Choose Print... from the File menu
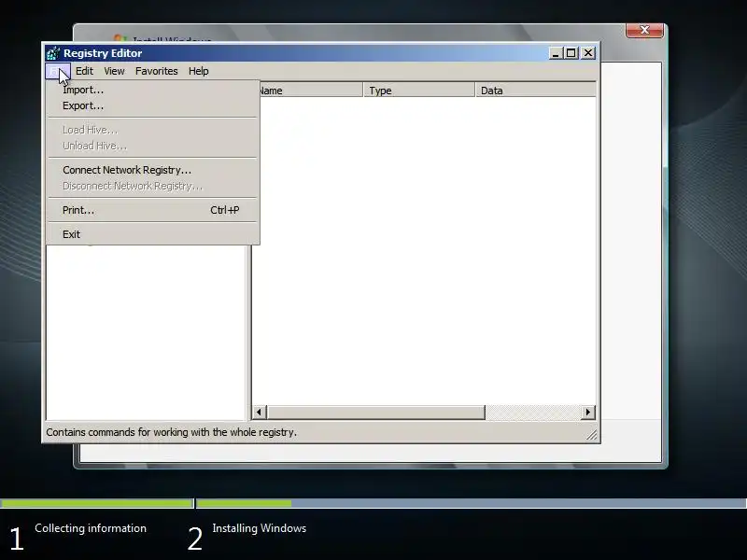 (152, 210)
